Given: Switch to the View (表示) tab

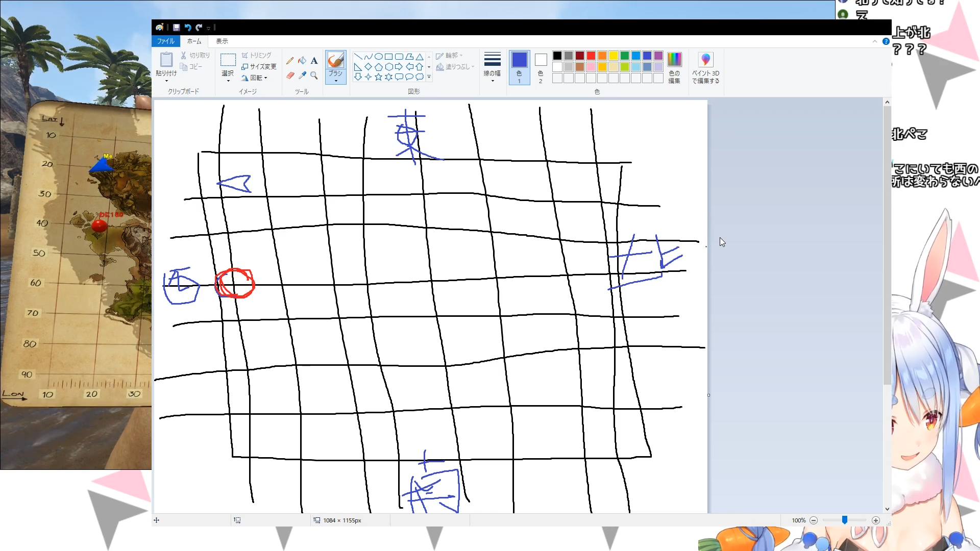Looking at the screenshot, I should pyautogui.click(x=222, y=41).
